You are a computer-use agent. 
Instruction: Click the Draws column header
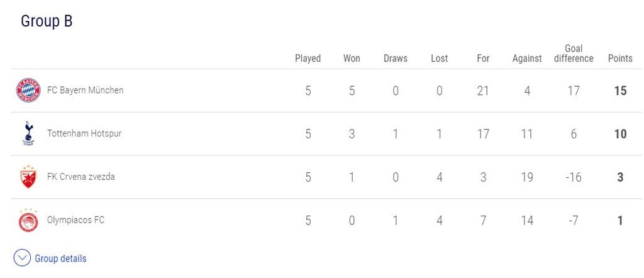tap(396, 58)
